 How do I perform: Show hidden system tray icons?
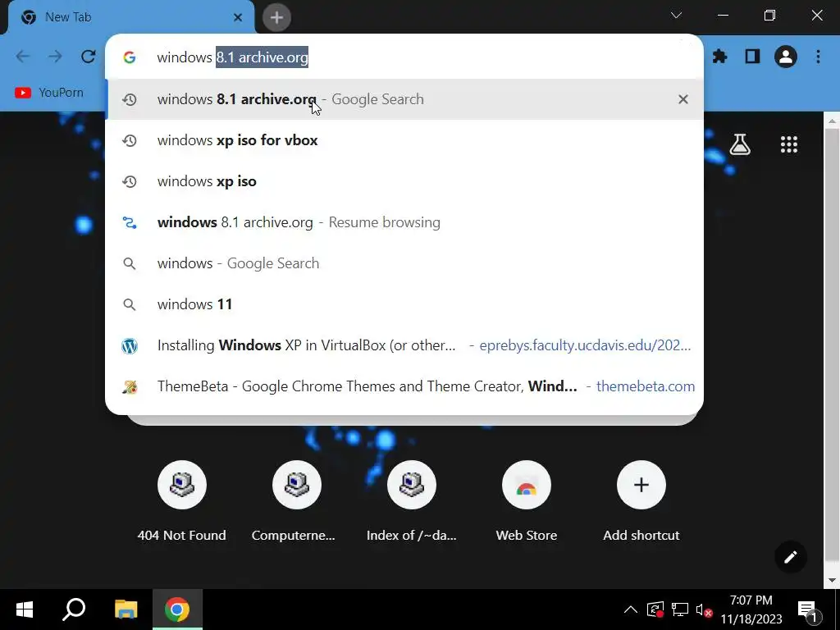[x=631, y=609]
